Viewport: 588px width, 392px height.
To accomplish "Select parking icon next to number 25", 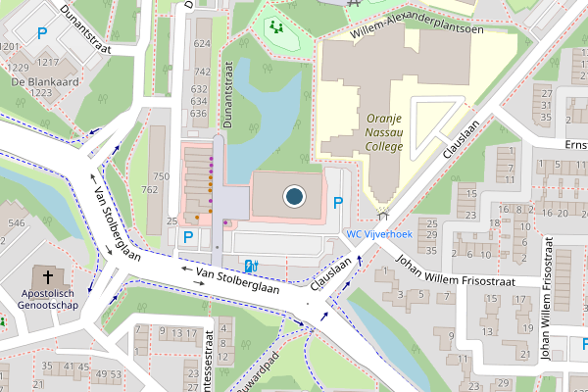I will tap(188, 237).
